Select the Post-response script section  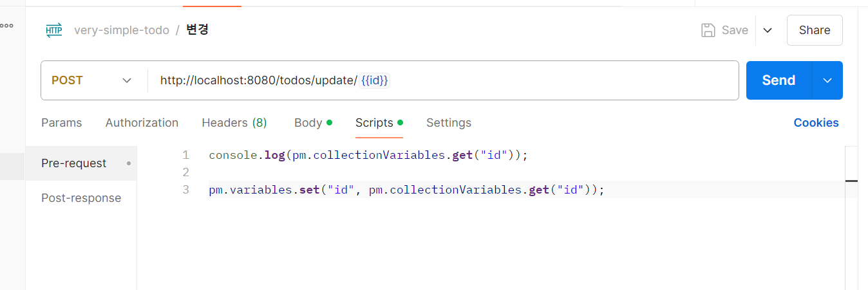tap(81, 198)
